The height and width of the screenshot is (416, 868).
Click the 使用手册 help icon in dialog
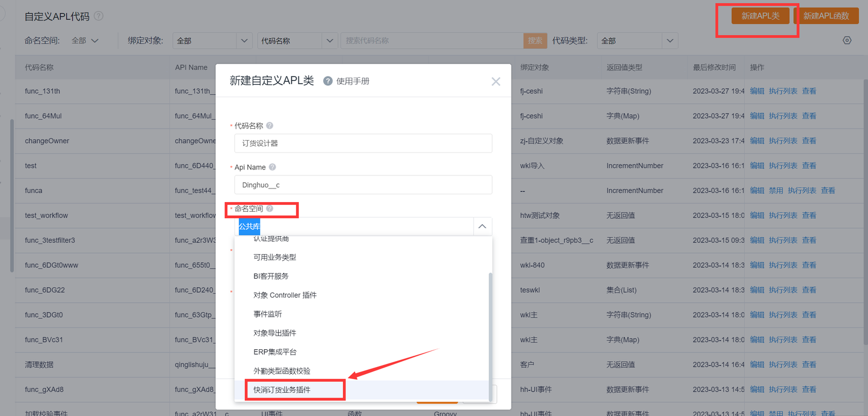pyautogui.click(x=328, y=81)
